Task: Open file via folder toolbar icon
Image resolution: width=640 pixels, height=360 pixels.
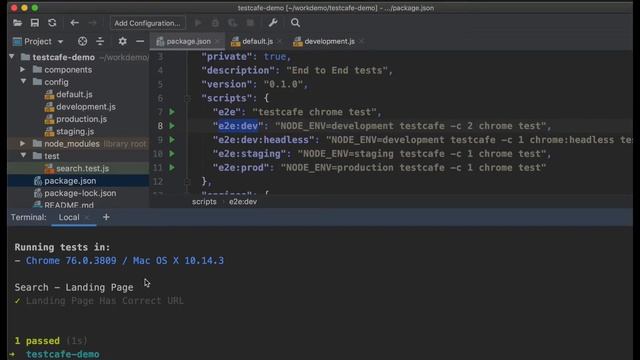Action: pos(17,23)
